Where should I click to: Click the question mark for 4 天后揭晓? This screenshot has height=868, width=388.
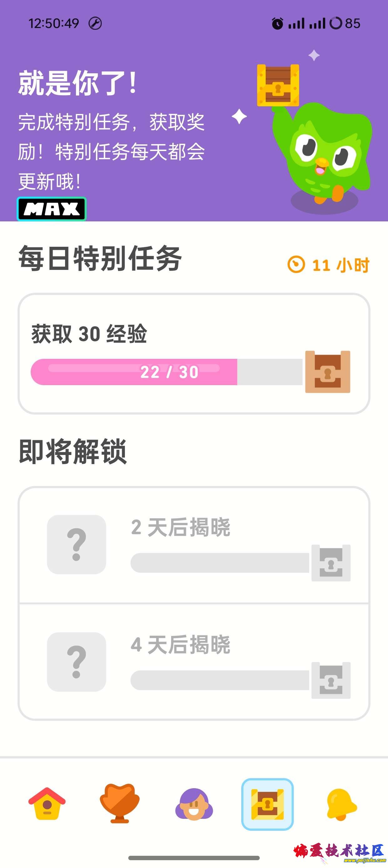click(76, 662)
